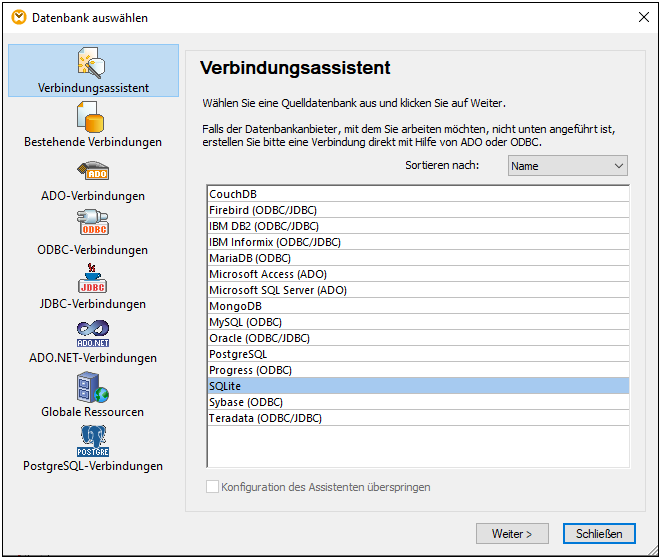The width and height of the screenshot is (661, 559).
Task: Click the highlighted SQLite row
Action: click(x=418, y=386)
